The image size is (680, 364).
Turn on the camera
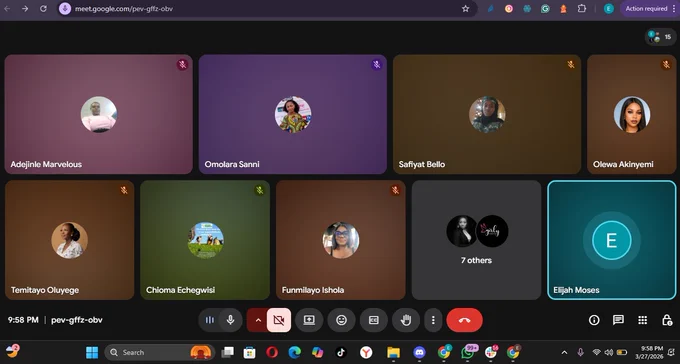(x=279, y=320)
